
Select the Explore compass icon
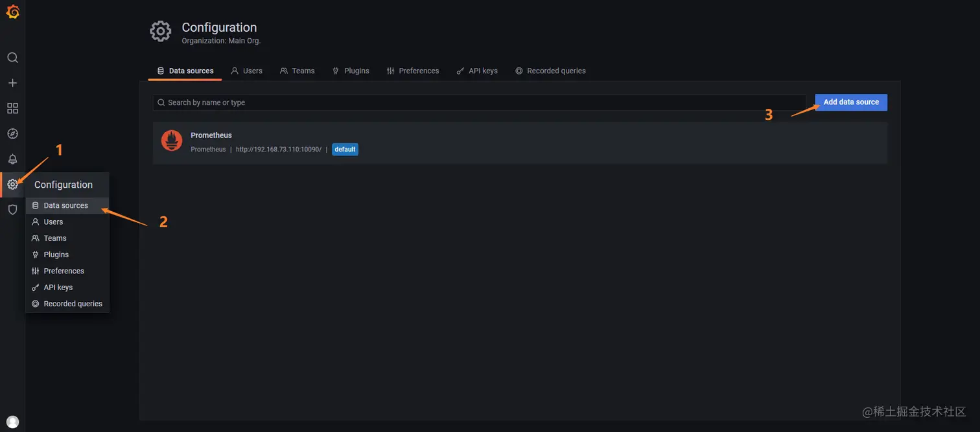tap(12, 133)
